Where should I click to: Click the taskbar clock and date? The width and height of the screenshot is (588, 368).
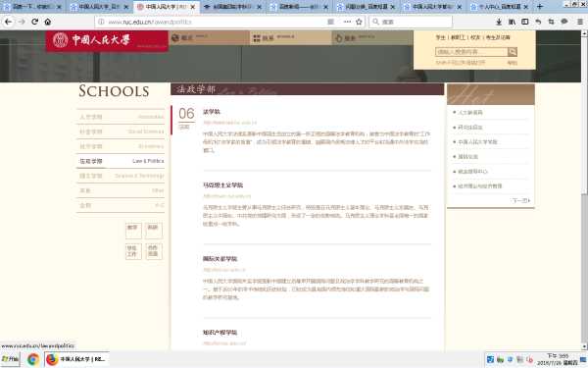pos(558,359)
